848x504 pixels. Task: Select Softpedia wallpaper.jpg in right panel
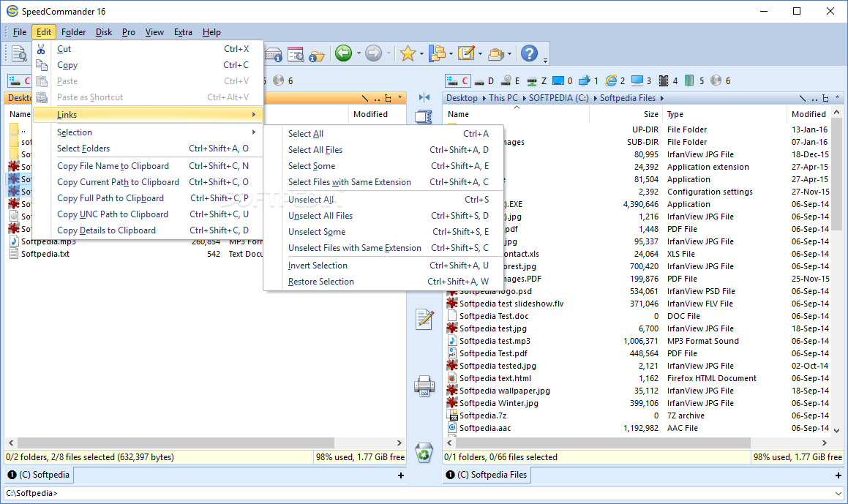pyautogui.click(x=505, y=391)
